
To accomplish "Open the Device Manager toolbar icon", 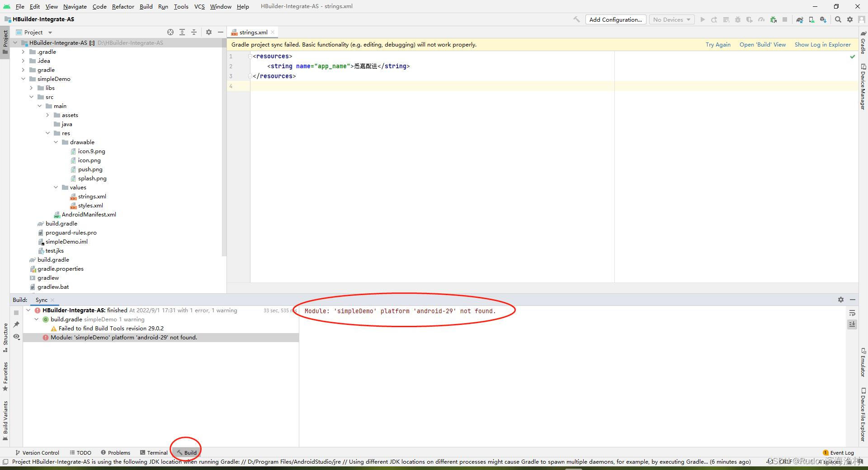I will [811, 19].
